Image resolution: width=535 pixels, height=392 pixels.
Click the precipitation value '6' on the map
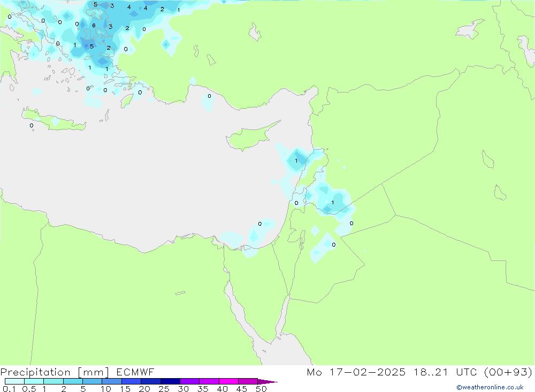tap(94, 26)
